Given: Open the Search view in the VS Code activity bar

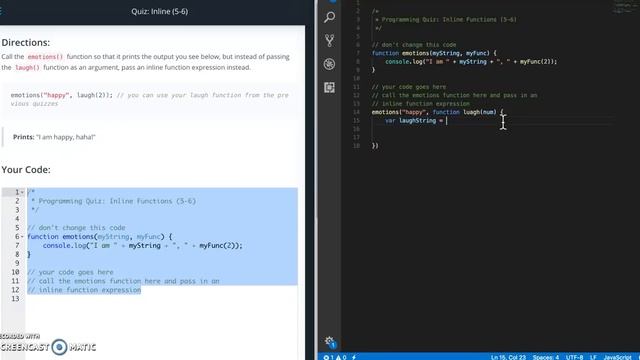Looking at the screenshot, I should (x=329, y=17).
